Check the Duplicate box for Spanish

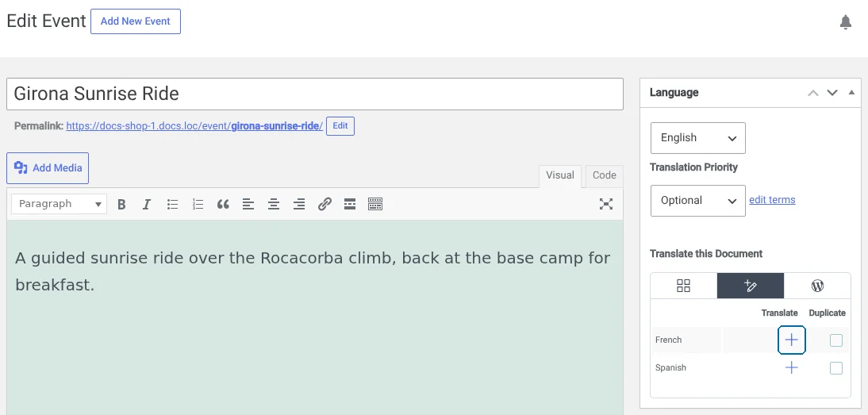[x=836, y=367]
